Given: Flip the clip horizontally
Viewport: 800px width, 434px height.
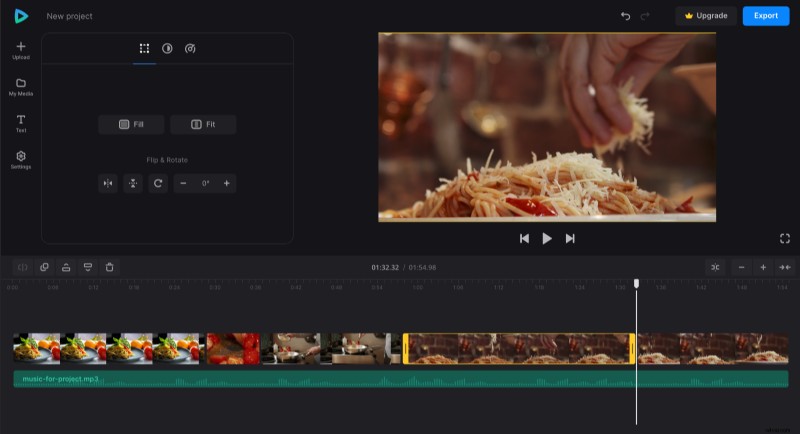Looking at the screenshot, I should tap(108, 184).
